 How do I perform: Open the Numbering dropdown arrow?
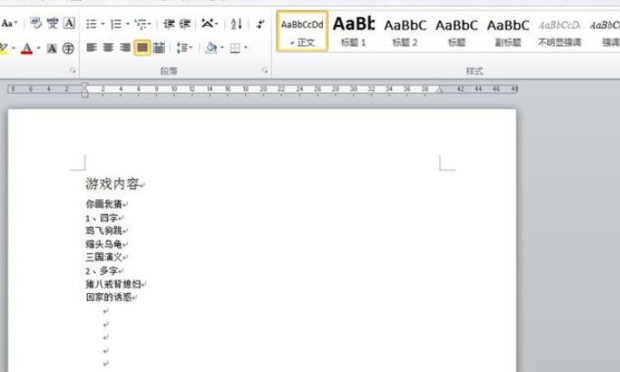tap(127, 24)
